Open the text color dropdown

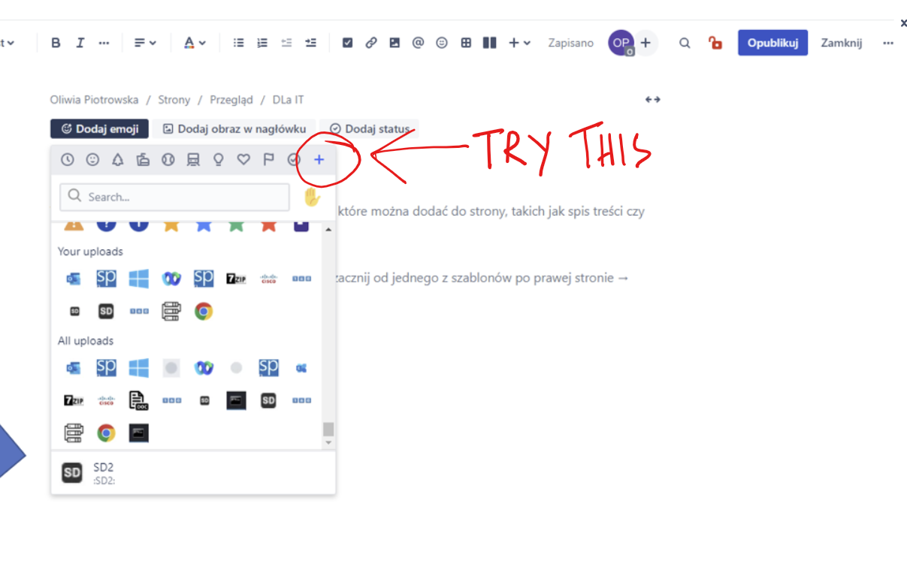coord(195,43)
